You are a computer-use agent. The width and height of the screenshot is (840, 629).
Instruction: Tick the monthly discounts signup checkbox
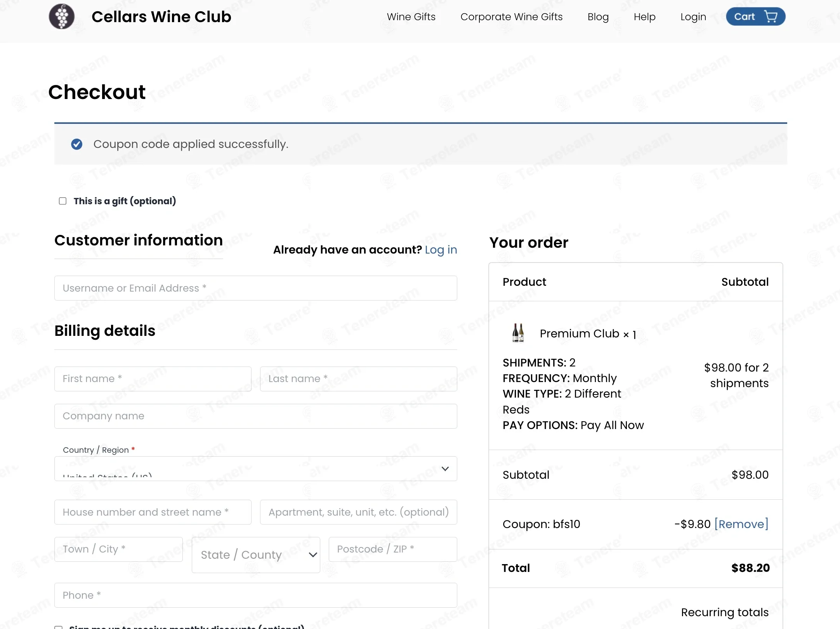tap(58, 627)
